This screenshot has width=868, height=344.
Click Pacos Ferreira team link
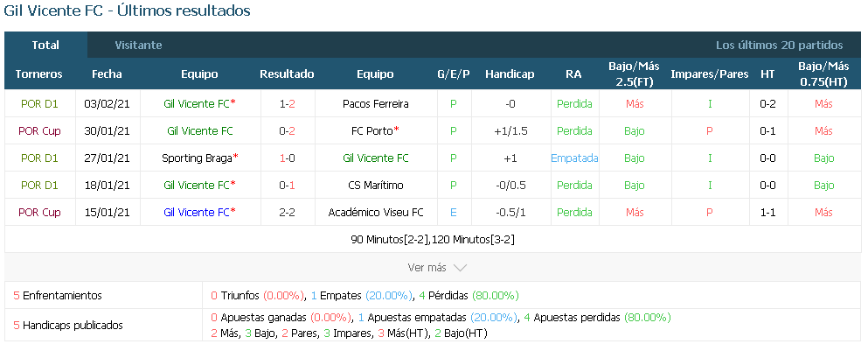click(375, 103)
